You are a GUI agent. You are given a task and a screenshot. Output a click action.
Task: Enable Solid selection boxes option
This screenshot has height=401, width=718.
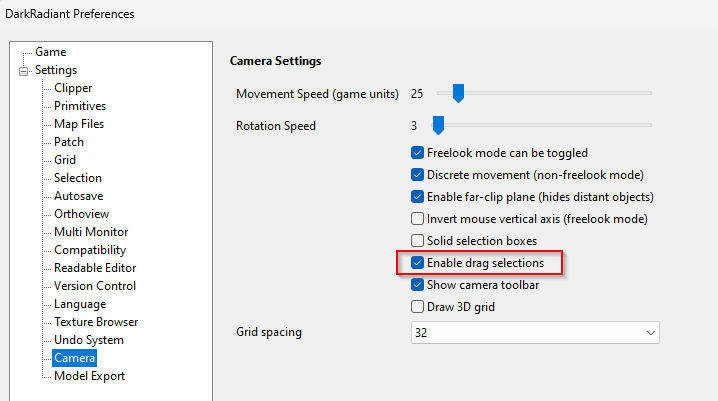pyautogui.click(x=418, y=241)
